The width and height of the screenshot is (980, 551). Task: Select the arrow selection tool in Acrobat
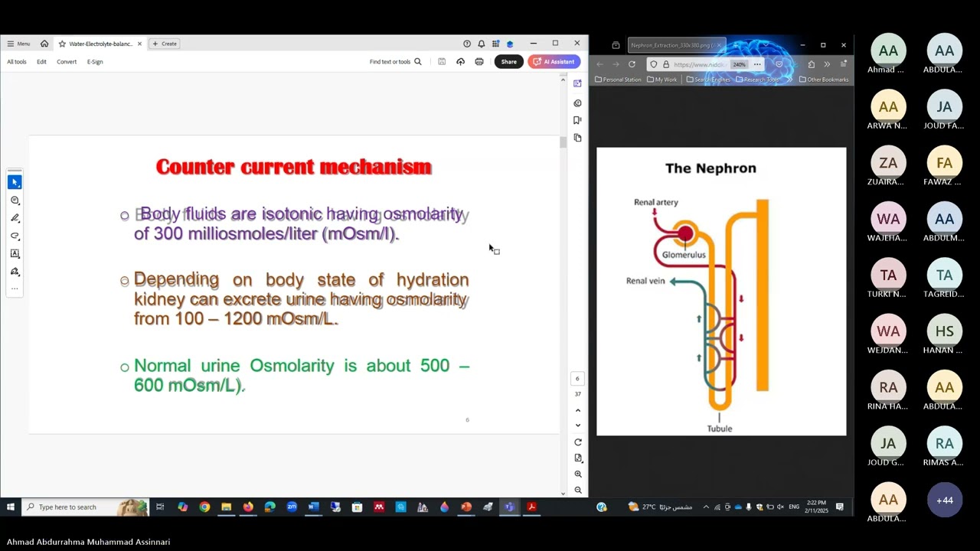(x=15, y=182)
